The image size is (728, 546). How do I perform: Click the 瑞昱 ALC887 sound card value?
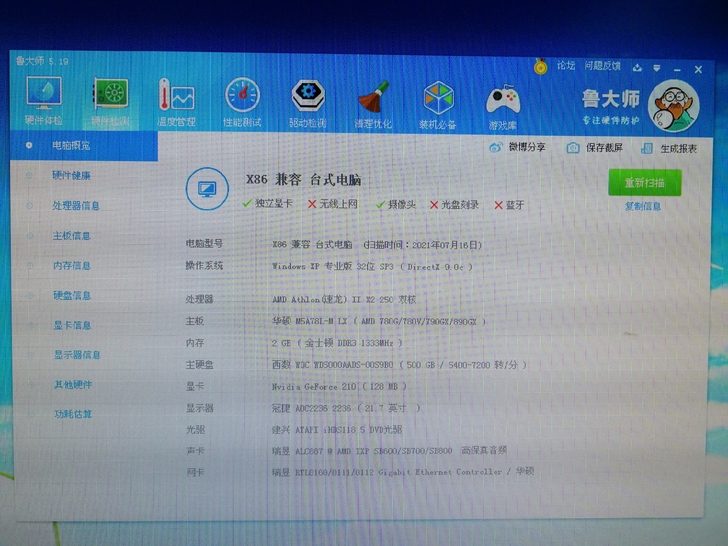click(389, 450)
